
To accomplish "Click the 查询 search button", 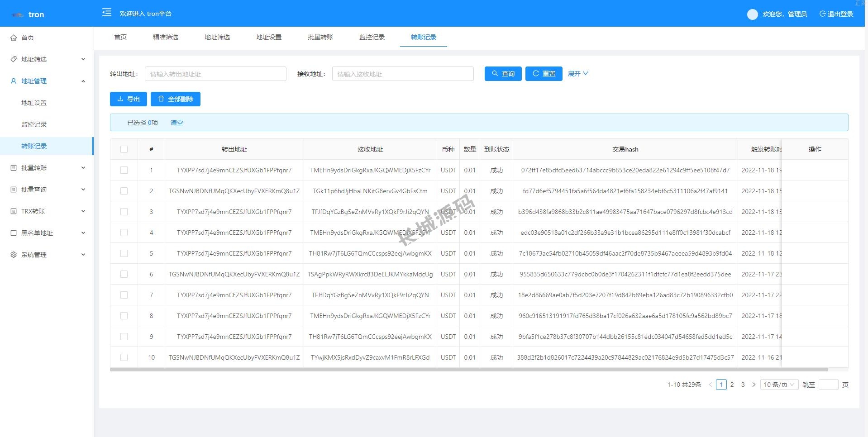I will pos(503,74).
